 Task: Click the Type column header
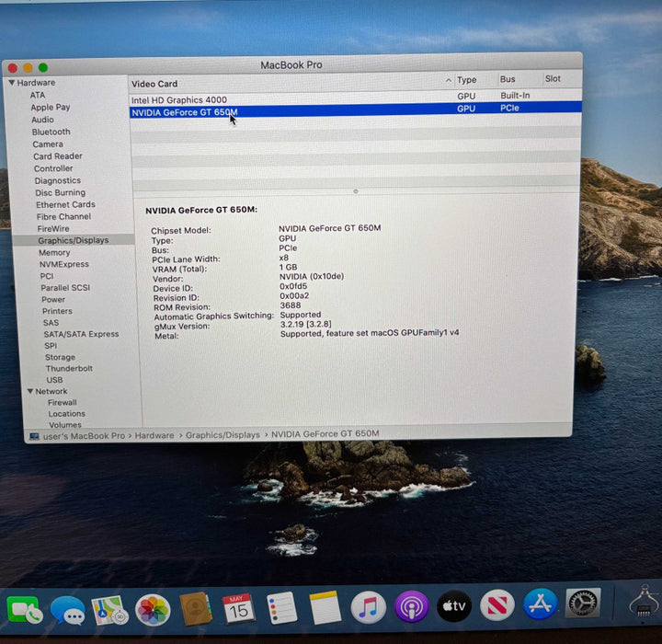tap(466, 80)
